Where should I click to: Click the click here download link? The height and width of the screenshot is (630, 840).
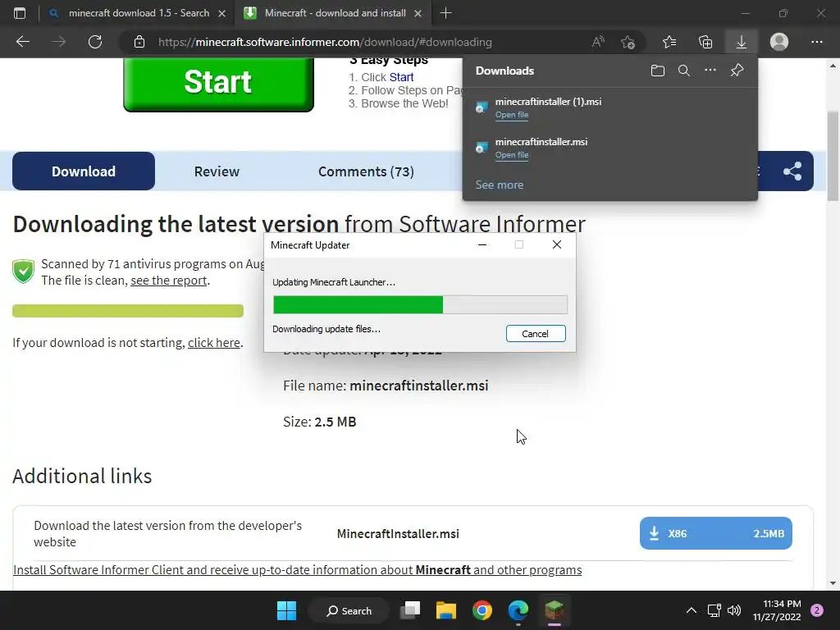[x=214, y=343]
